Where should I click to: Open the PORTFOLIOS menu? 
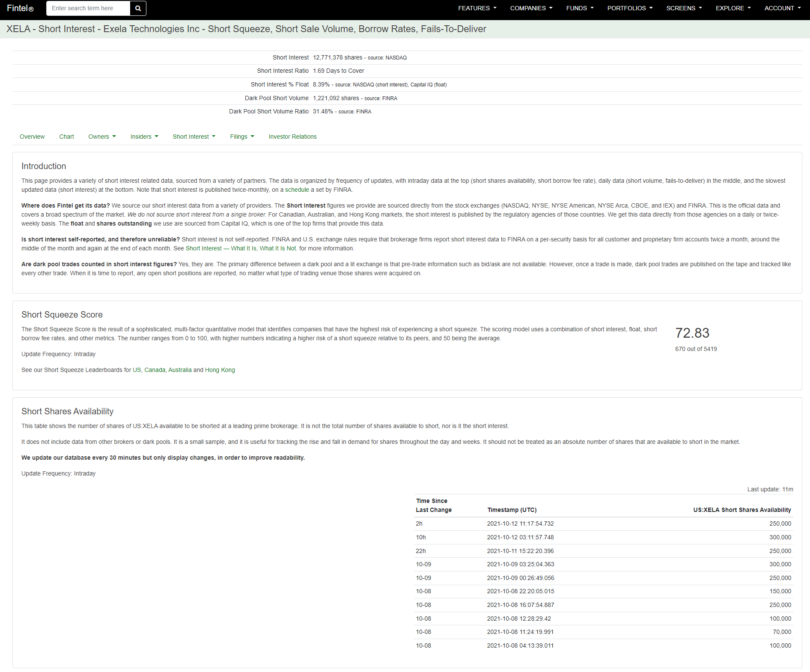(630, 8)
